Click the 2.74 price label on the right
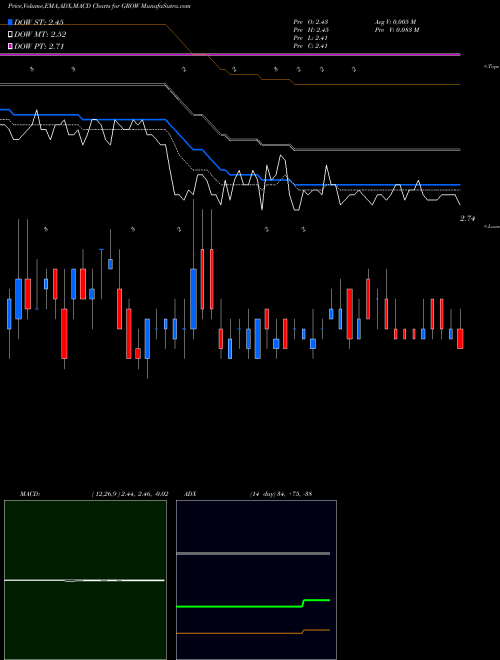This screenshot has height=660, width=500. click(x=467, y=218)
